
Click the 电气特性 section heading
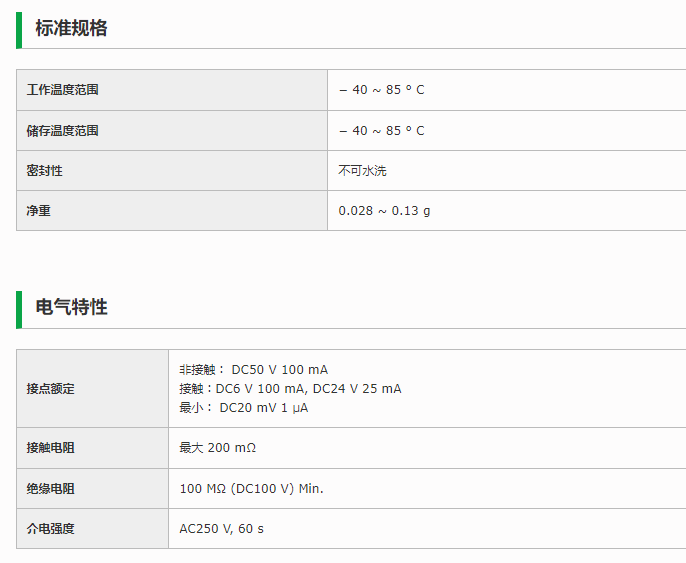pyautogui.click(x=71, y=307)
